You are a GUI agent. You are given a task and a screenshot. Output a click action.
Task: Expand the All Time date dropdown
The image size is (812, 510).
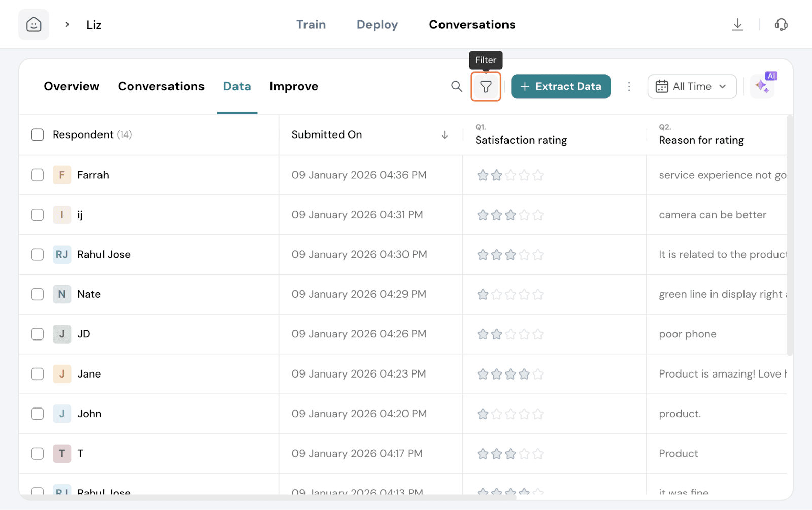tap(691, 87)
